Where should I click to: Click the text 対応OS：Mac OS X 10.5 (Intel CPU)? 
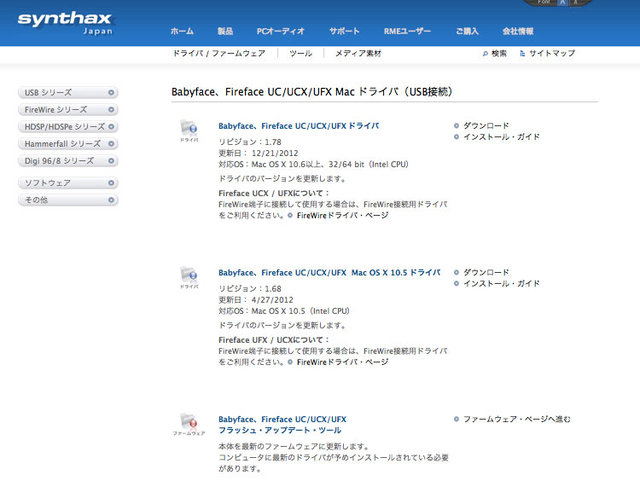[284, 311]
